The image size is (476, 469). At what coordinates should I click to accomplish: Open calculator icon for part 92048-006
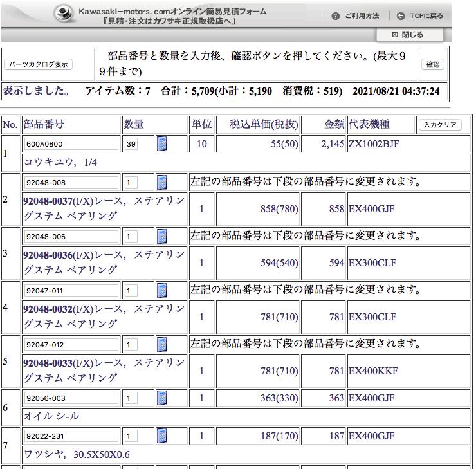pos(161,236)
